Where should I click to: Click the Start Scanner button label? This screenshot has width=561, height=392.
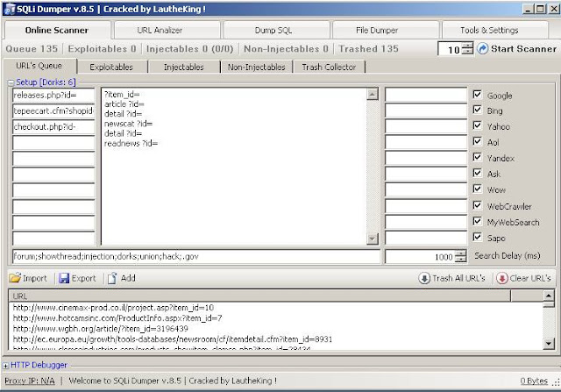523,49
